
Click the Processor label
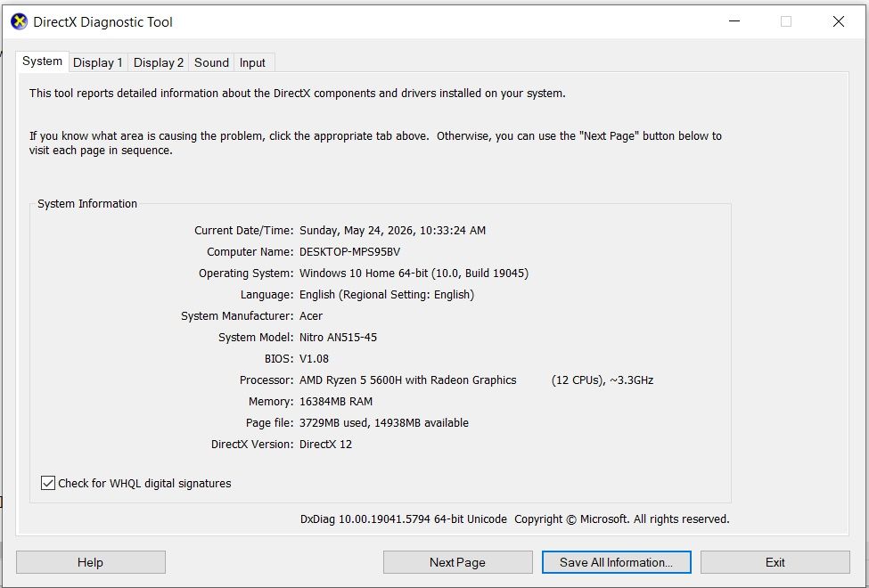click(266, 380)
